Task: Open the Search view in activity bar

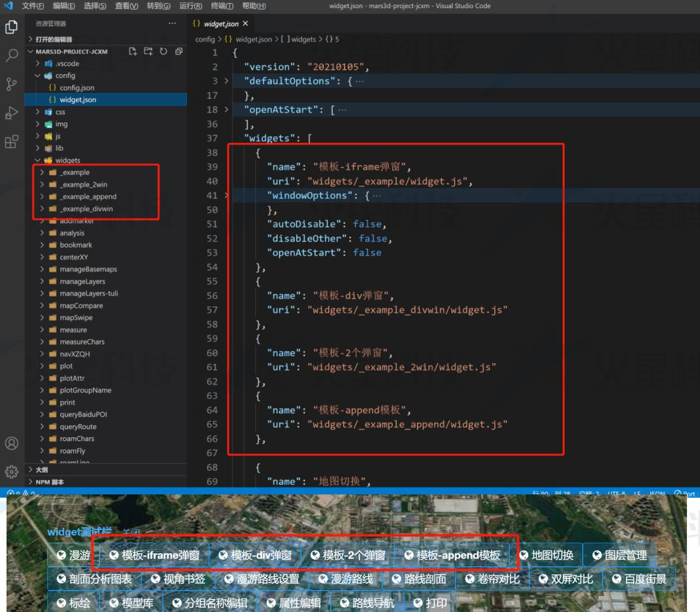Action: tap(11, 56)
